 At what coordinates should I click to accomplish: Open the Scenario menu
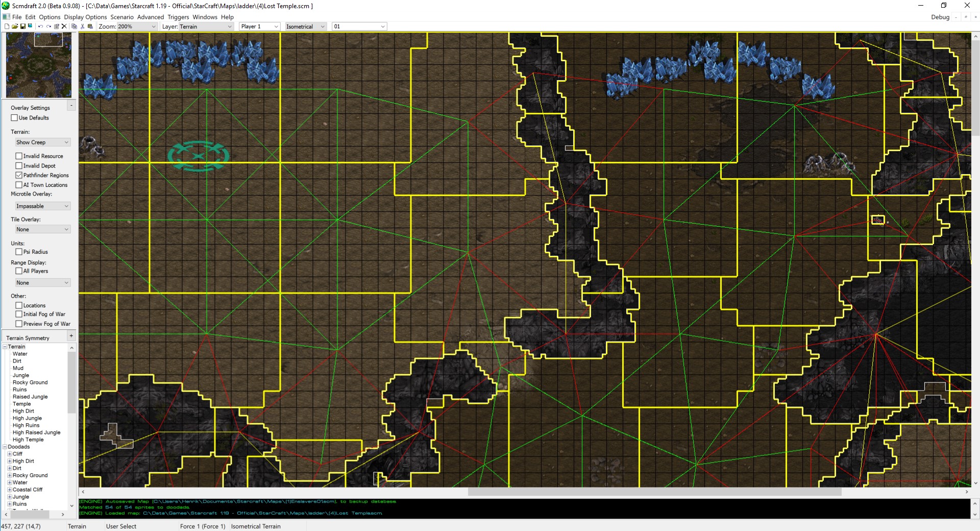[121, 17]
